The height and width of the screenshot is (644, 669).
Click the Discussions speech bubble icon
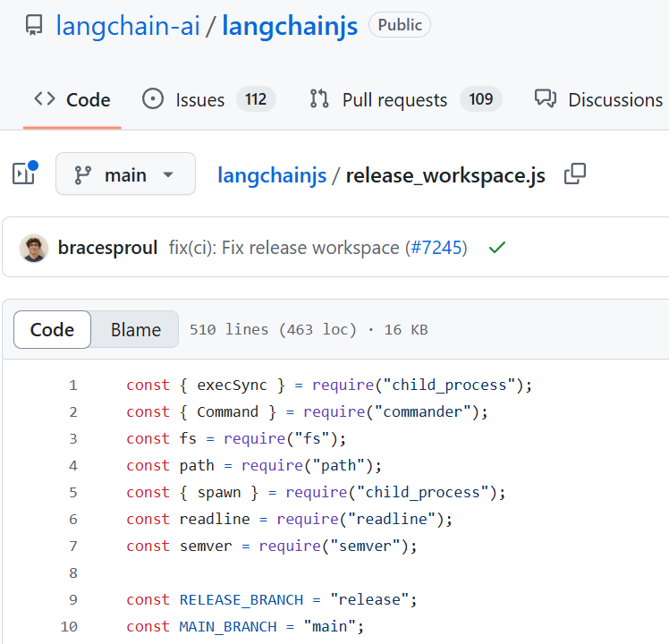546,98
